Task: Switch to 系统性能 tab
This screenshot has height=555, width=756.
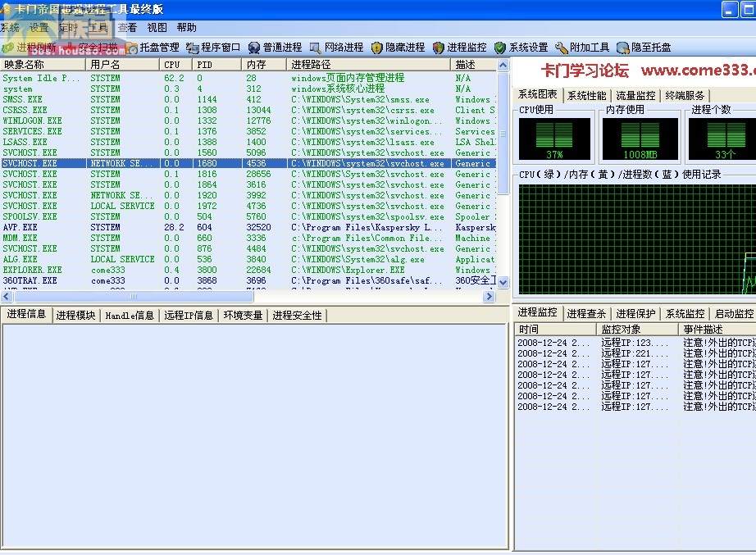Action: (586, 95)
